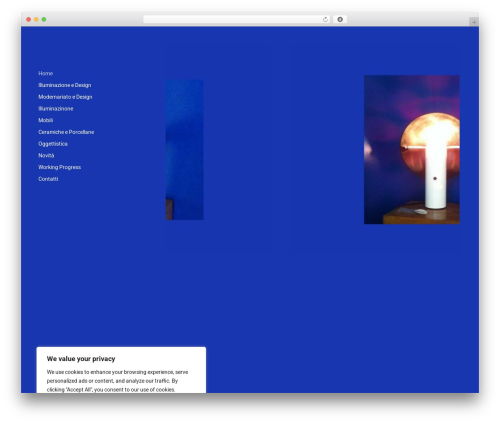This screenshot has width=500, height=423.
Task: Open the Contatti page
Action: pyautogui.click(x=48, y=179)
